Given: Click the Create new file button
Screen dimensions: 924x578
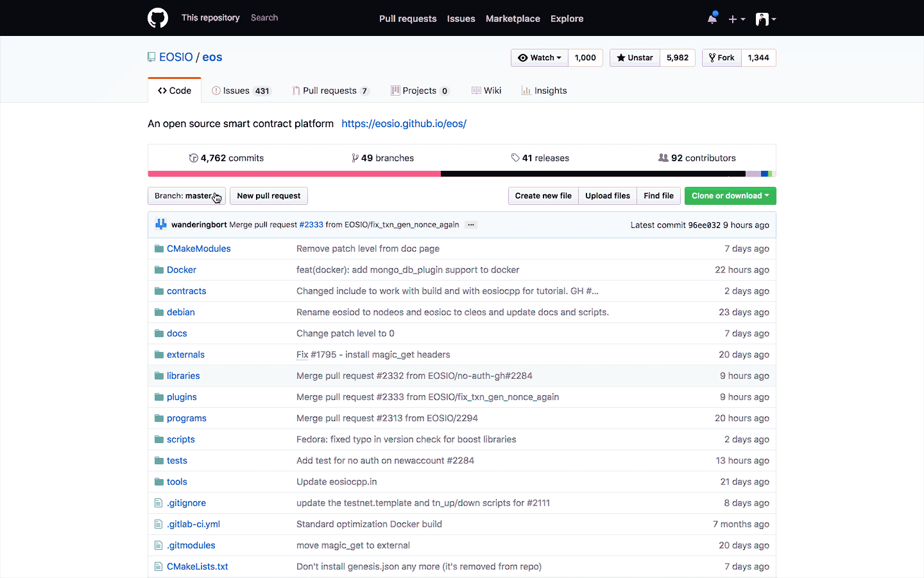Looking at the screenshot, I should (x=543, y=196).
